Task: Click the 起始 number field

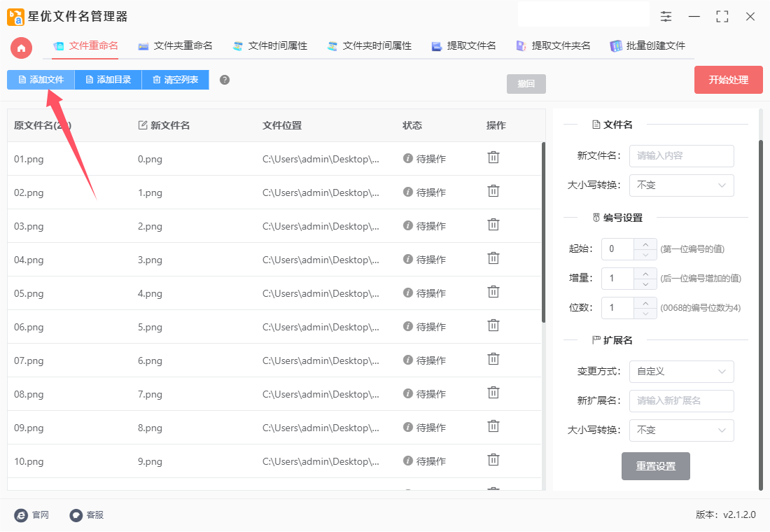Action: 618,249
